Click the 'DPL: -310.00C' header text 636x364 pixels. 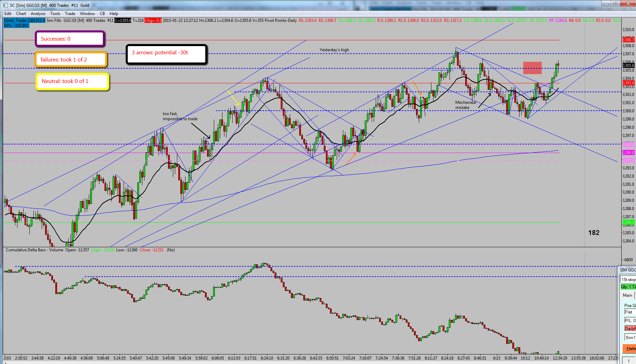point(16,26)
